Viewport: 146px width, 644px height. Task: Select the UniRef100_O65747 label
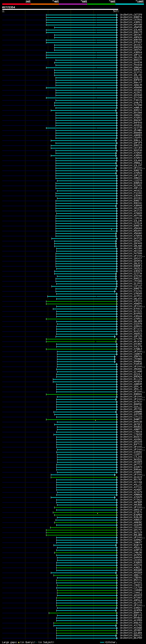coord(131,50)
